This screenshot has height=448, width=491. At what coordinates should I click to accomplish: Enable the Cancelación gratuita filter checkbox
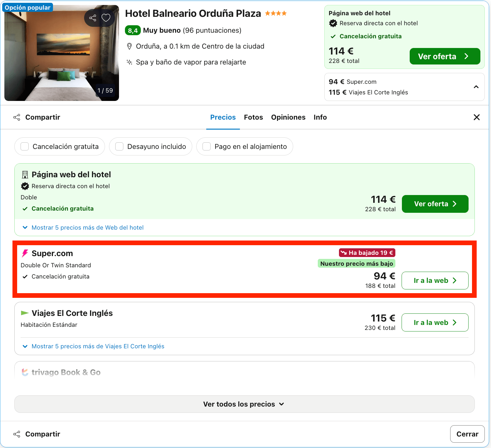coord(25,146)
